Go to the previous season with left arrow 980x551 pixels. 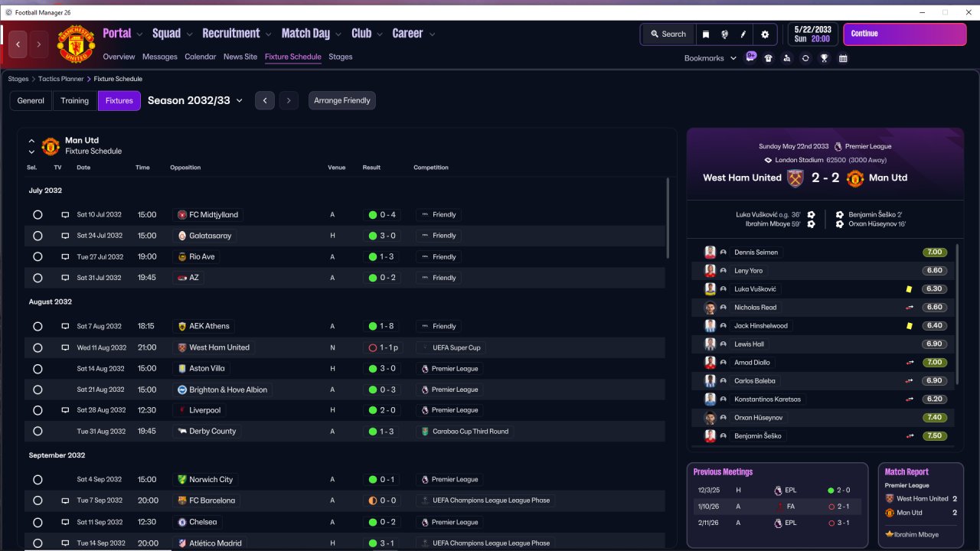[x=265, y=101]
